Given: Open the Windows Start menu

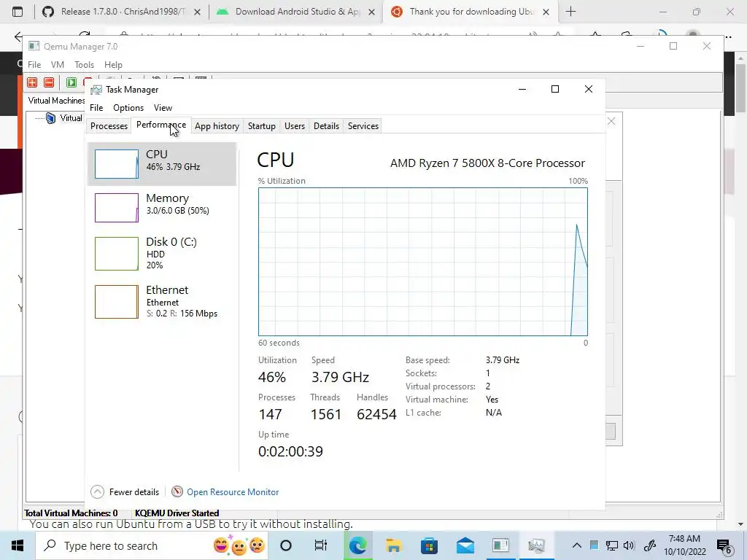Looking at the screenshot, I should (18, 545).
